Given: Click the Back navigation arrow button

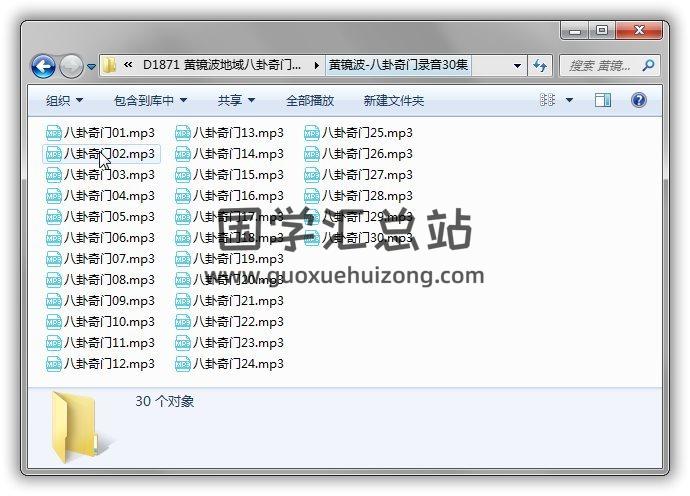Looking at the screenshot, I should [43, 66].
